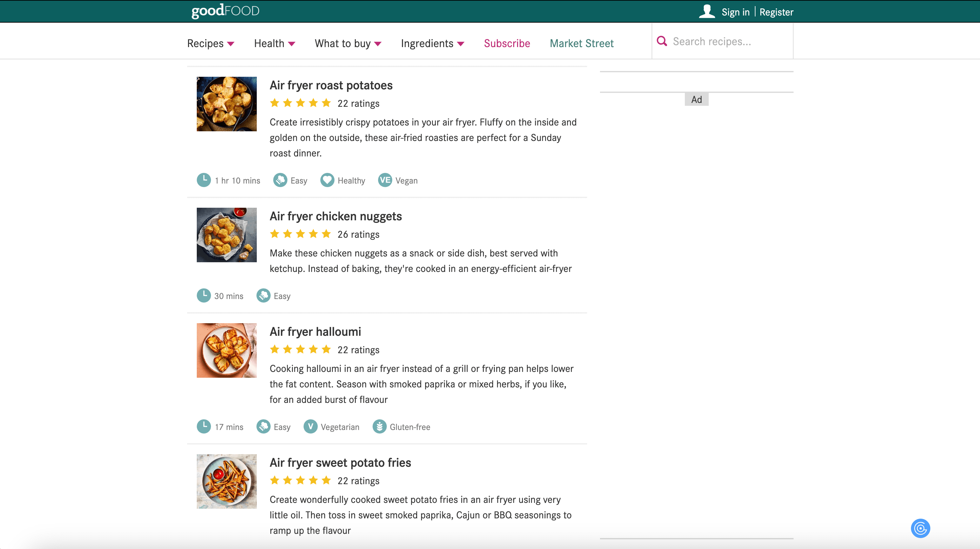
Task: Click the Vegan VE badge icon
Action: tap(385, 180)
